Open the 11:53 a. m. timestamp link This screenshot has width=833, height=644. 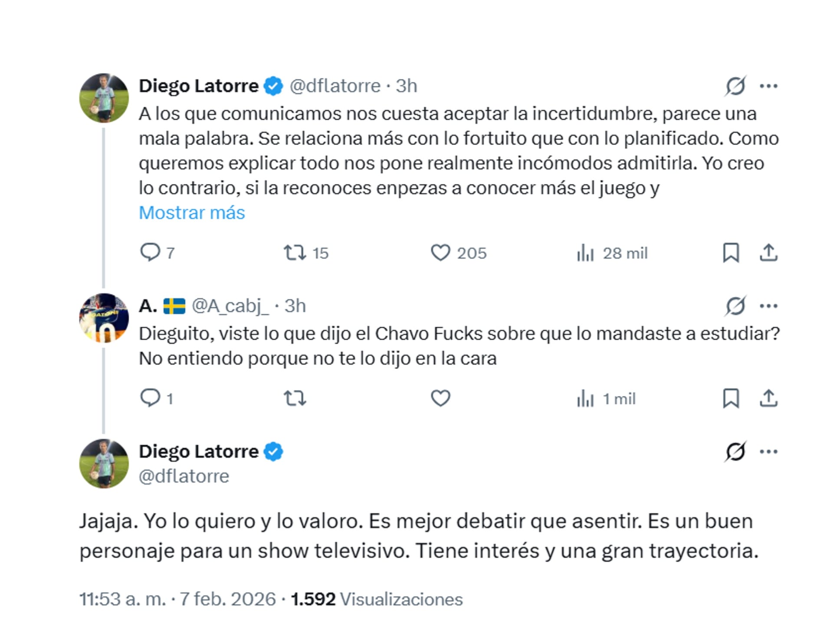tap(122, 599)
